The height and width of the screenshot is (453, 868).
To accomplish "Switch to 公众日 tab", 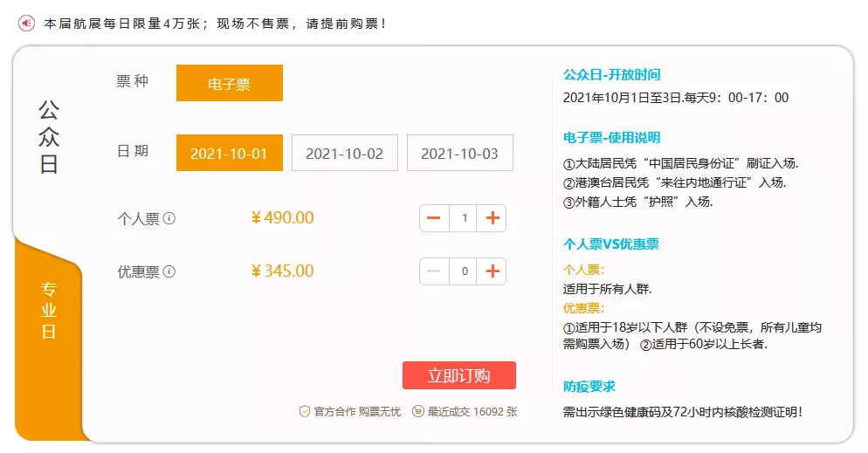I will point(49,137).
